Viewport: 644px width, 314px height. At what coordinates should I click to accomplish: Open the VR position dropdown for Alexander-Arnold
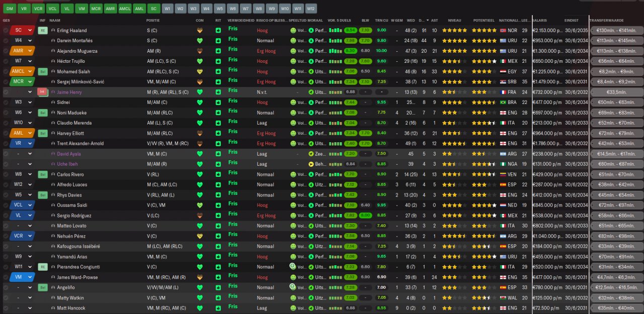[x=22, y=143]
